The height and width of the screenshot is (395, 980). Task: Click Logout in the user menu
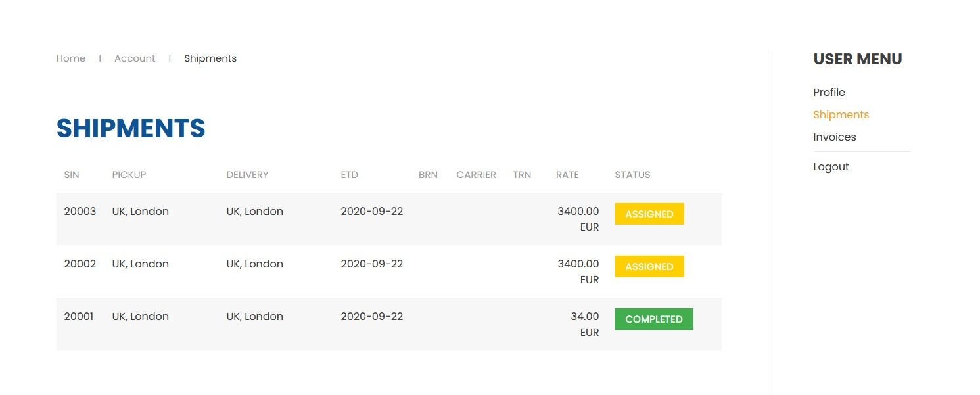[x=831, y=167]
